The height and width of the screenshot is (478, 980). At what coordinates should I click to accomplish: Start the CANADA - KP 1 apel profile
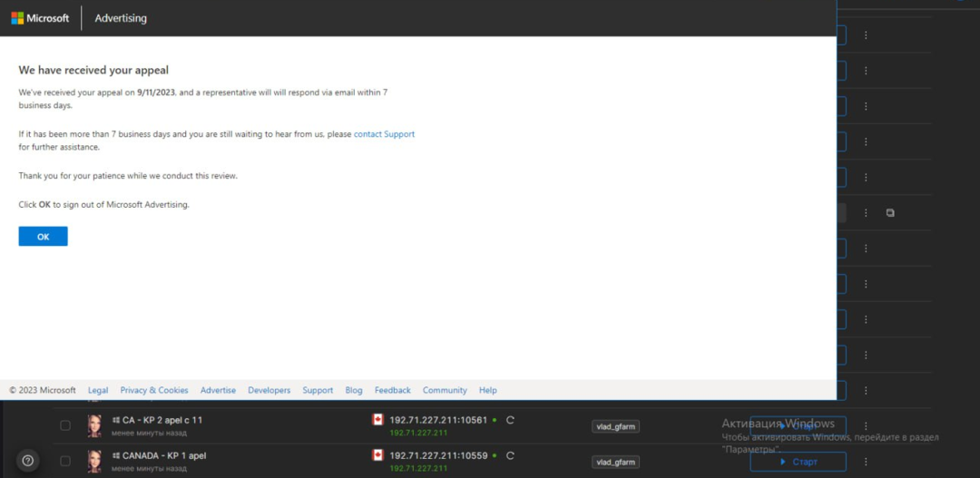tap(799, 462)
